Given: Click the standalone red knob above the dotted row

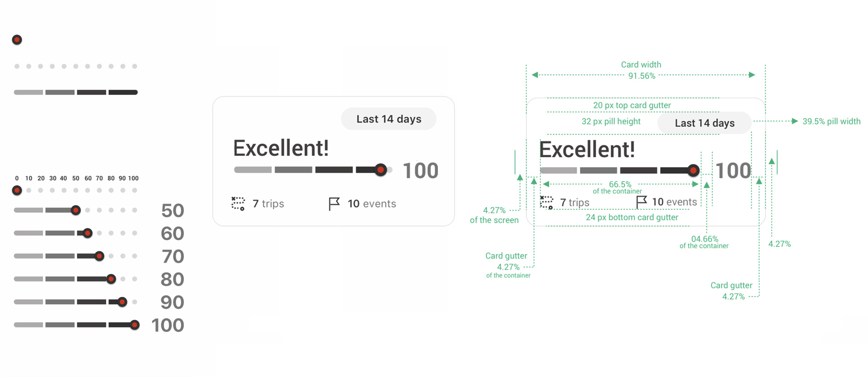Looking at the screenshot, I should tap(17, 40).
